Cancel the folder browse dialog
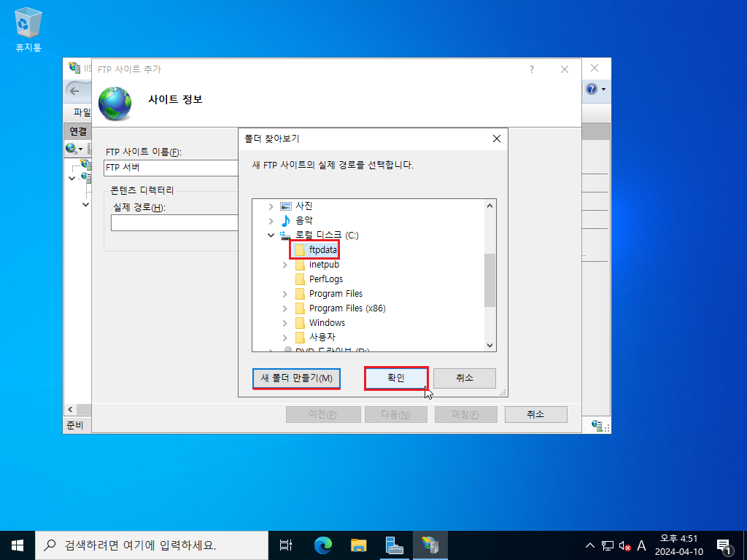 (x=465, y=378)
